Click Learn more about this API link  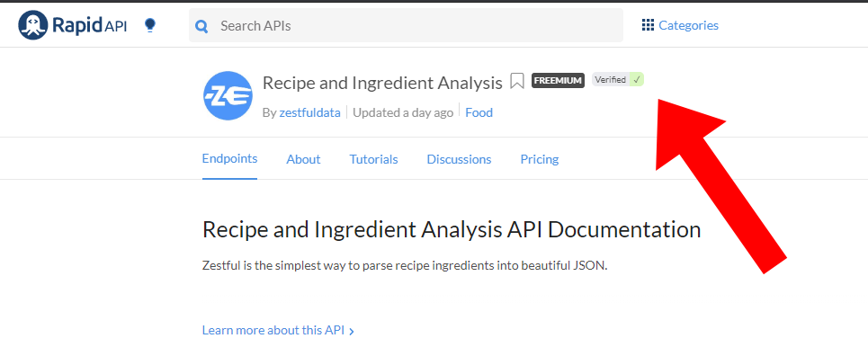click(273, 331)
